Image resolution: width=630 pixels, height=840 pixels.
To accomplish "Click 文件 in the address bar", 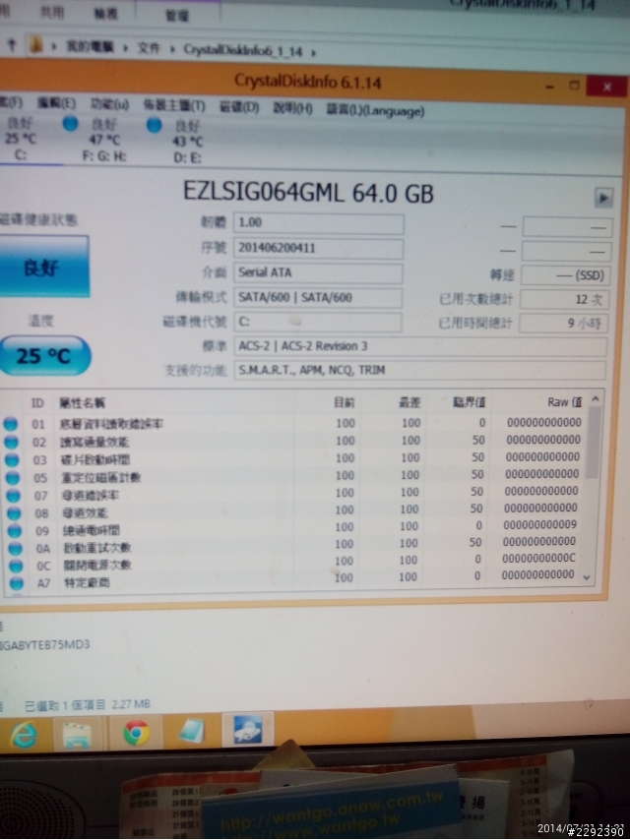I will (149, 49).
